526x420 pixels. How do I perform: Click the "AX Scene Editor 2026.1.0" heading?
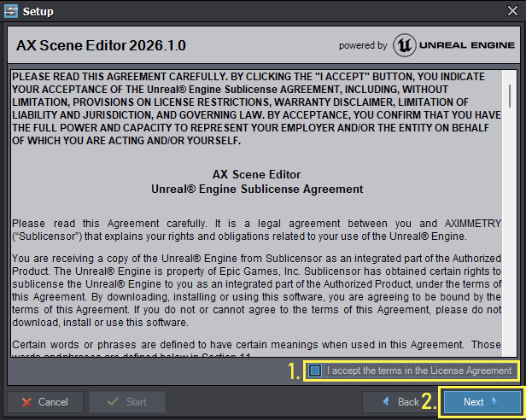tap(101, 45)
